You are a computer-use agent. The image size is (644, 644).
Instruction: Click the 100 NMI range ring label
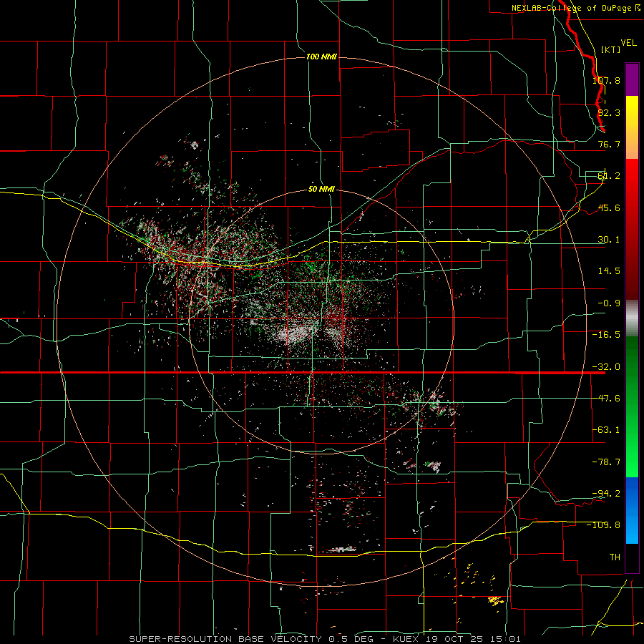pos(321,57)
